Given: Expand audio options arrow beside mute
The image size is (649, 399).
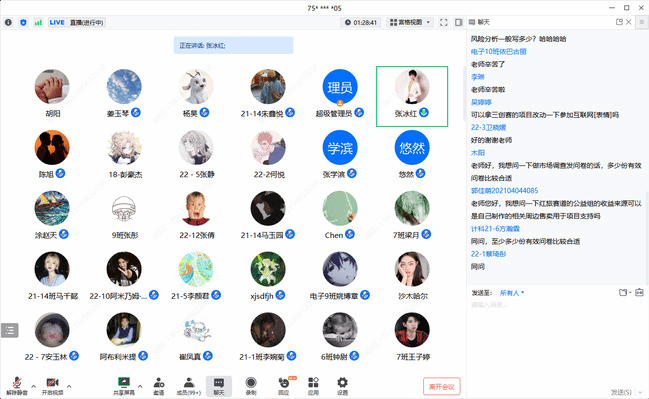Looking at the screenshot, I should pos(34,386).
